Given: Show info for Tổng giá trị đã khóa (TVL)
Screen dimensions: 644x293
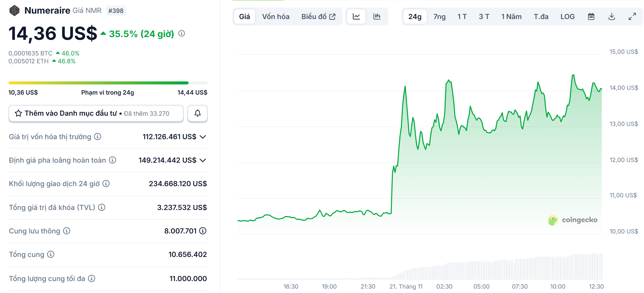Looking at the screenshot, I should point(102,207).
